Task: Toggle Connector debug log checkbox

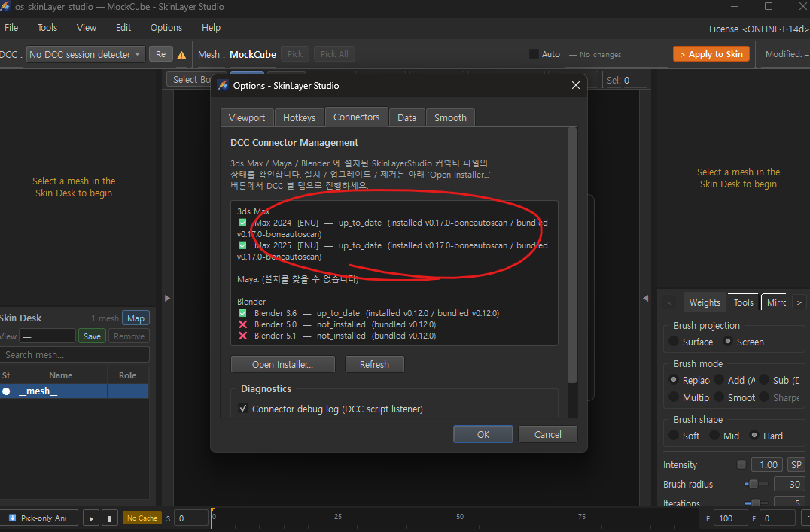Action: tap(243, 408)
